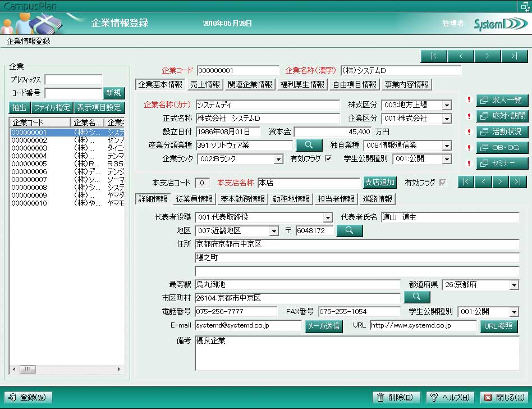The image size is (532, 409).
Task: Focus the 備考 text area
Action: pos(357,353)
